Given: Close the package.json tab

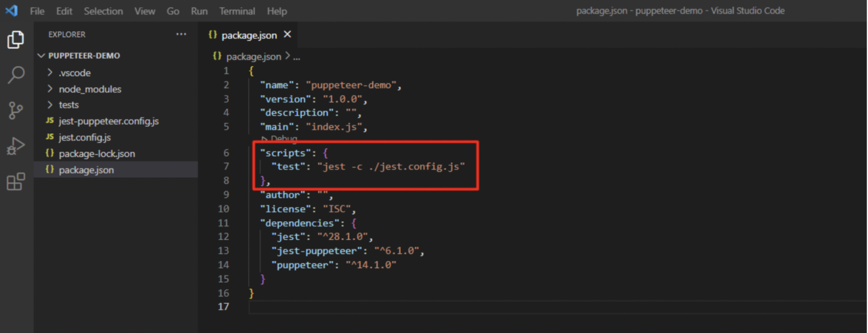Looking at the screenshot, I should click(x=287, y=34).
